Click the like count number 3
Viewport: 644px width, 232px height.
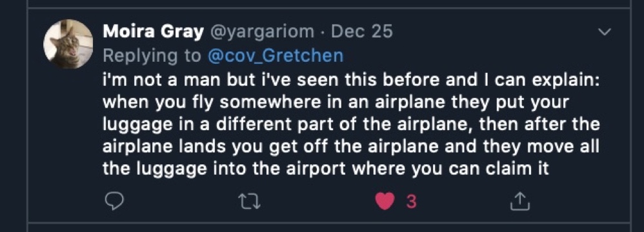[410, 202]
